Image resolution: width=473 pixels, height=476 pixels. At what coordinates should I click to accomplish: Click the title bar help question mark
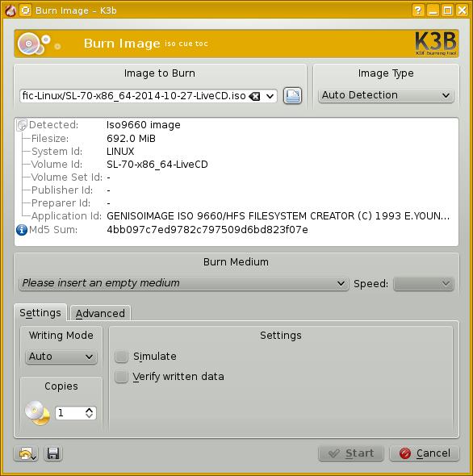[418, 10]
